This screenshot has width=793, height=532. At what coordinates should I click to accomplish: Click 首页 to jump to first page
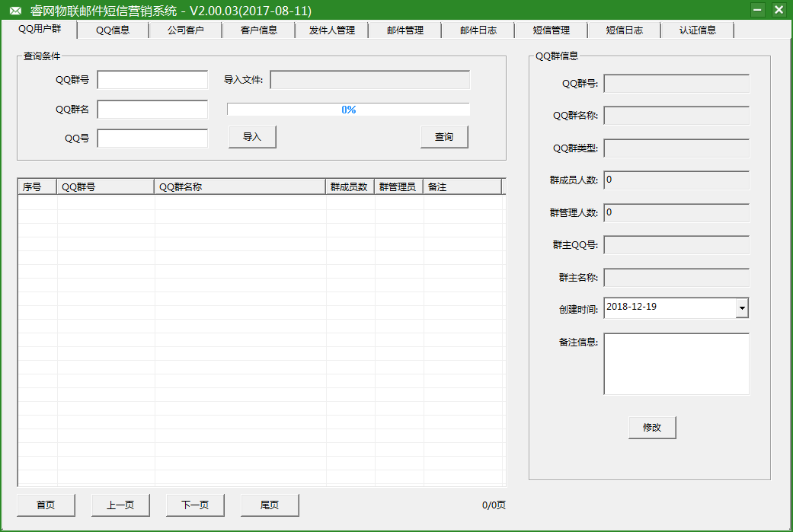[x=45, y=505]
